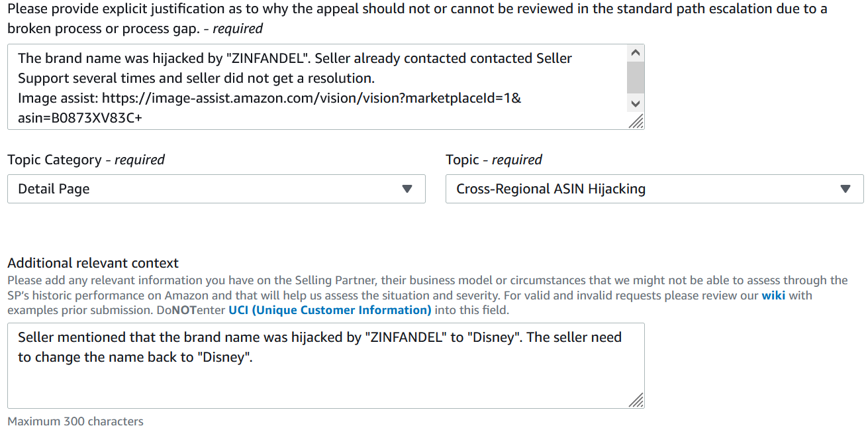
Task: Click the "Additional relevant context" heading
Action: point(93,263)
